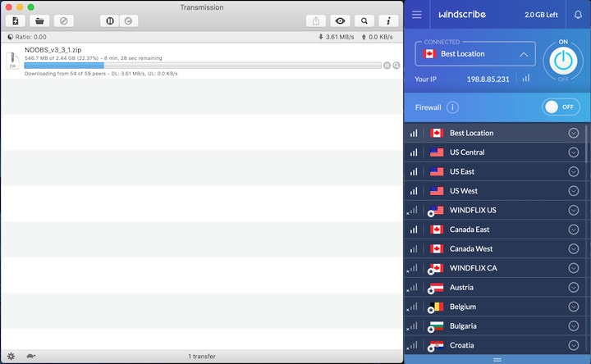
Task: Toggle the Windscribe Firewall switch
Action: (x=561, y=107)
